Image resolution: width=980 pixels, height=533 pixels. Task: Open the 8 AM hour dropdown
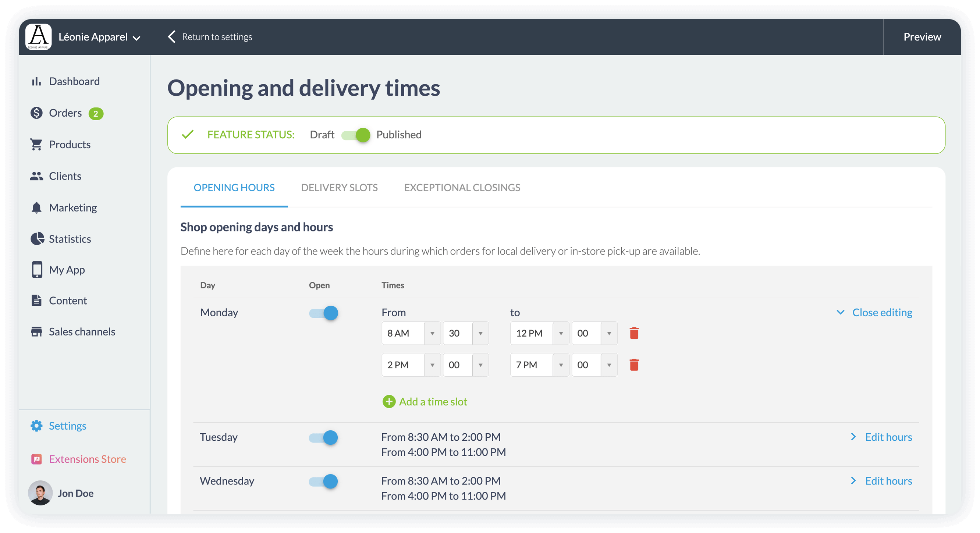(411, 333)
